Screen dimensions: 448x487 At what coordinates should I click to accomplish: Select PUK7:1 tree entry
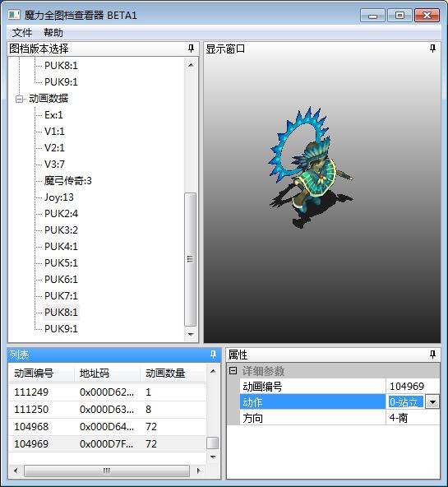[61, 296]
